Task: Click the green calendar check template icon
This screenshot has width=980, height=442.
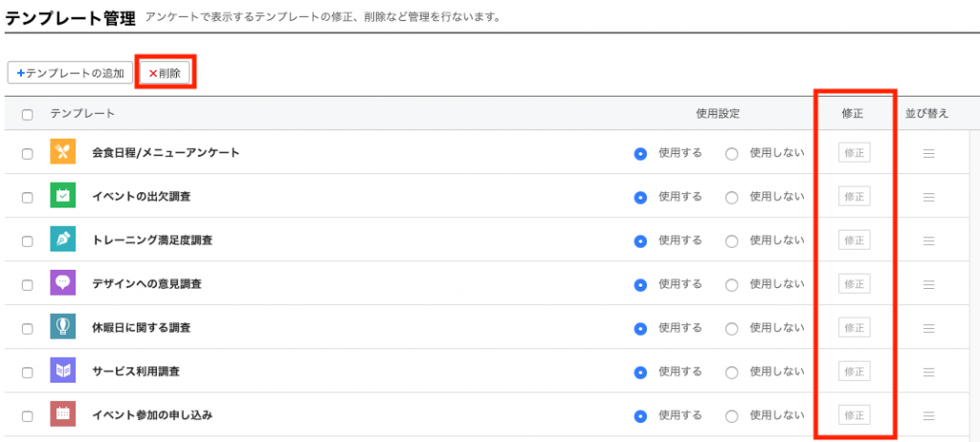Action: (x=62, y=196)
